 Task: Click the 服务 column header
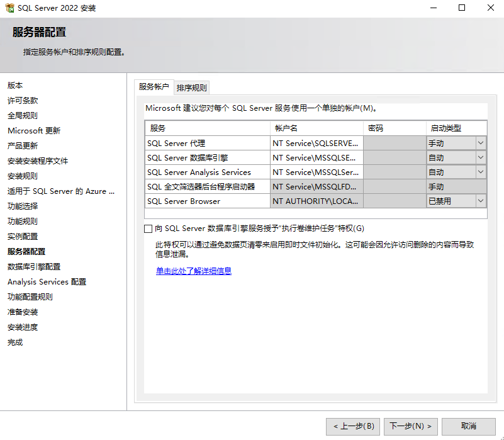point(208,128)
